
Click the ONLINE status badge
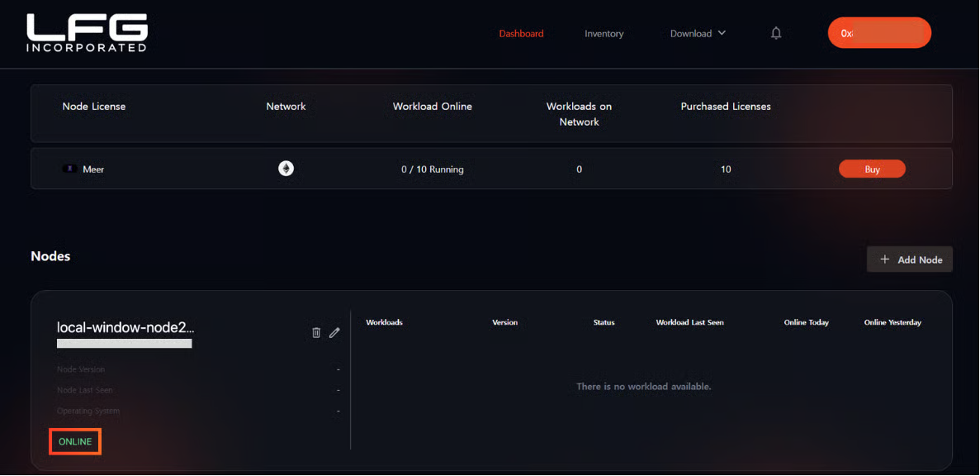tap(75, 442)
